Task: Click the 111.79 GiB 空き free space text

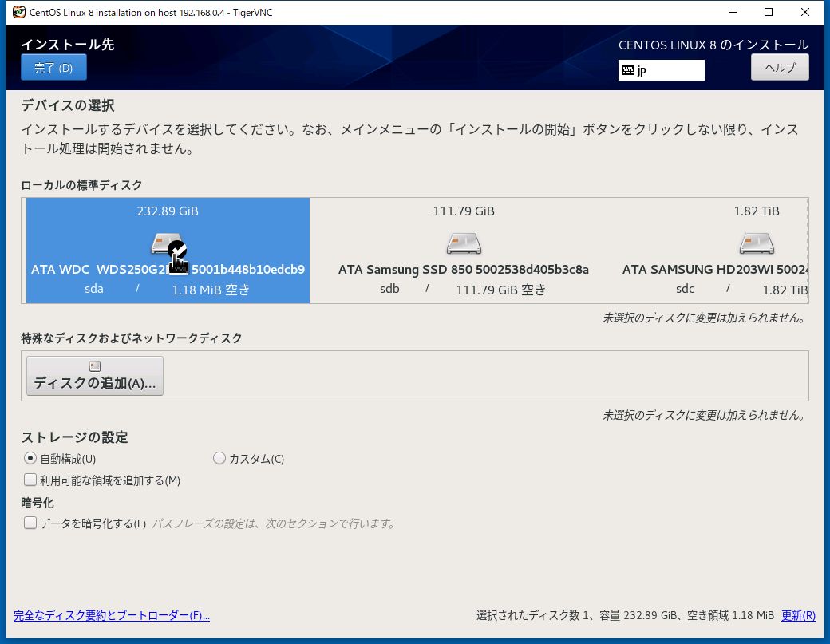Action: click(500, 290)
